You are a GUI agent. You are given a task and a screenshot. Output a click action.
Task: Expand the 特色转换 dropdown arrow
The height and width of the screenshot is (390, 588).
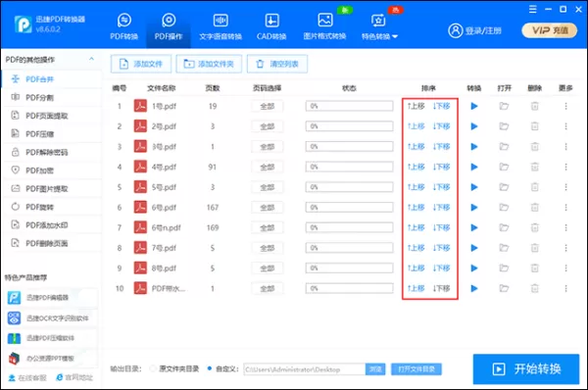[x=395, y=37]
